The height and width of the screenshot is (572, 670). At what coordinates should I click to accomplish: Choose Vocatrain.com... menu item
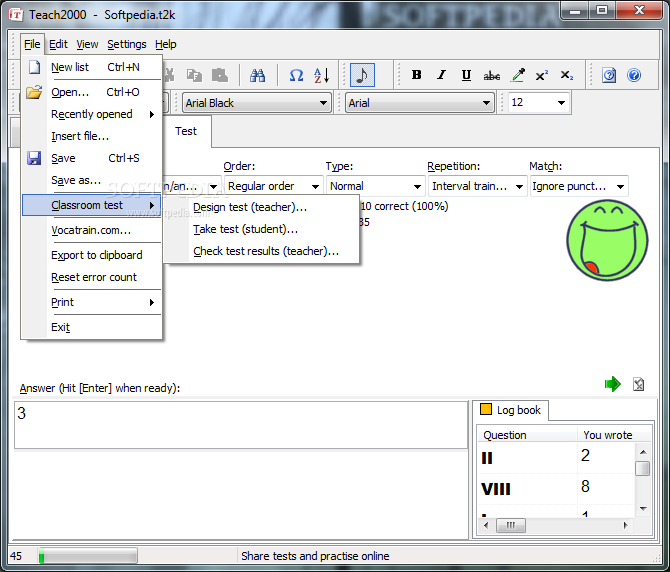(92, 230)
